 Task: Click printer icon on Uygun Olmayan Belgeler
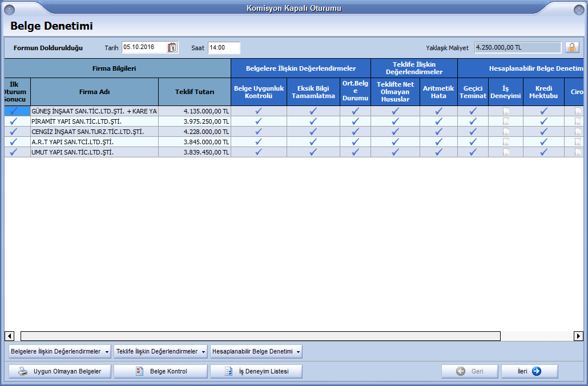click(23, 372)
